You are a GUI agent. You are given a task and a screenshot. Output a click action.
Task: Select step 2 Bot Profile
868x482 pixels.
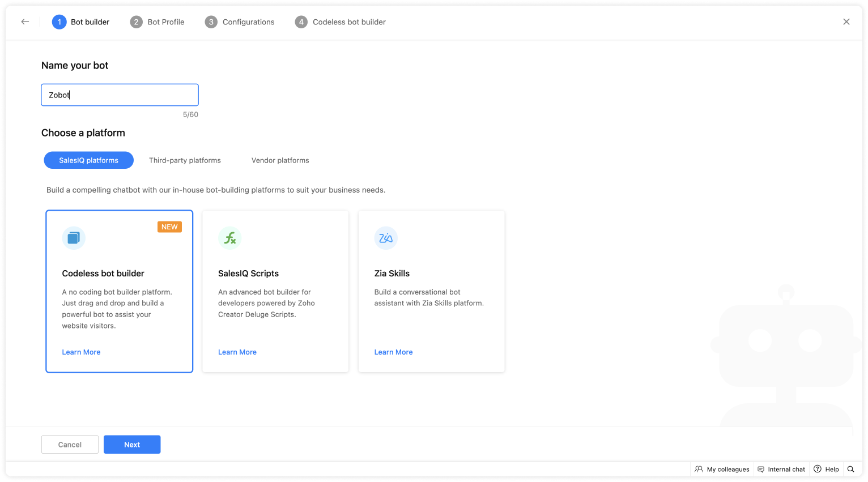(x=158, y=22)
